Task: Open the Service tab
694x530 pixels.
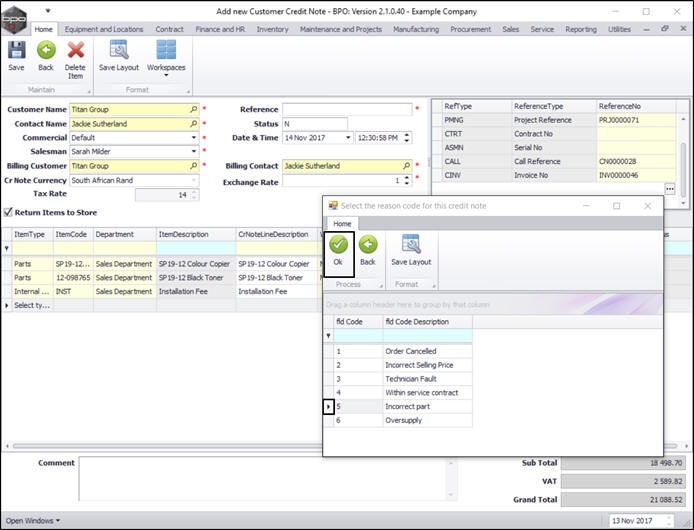Action: (x=542, y=29)
